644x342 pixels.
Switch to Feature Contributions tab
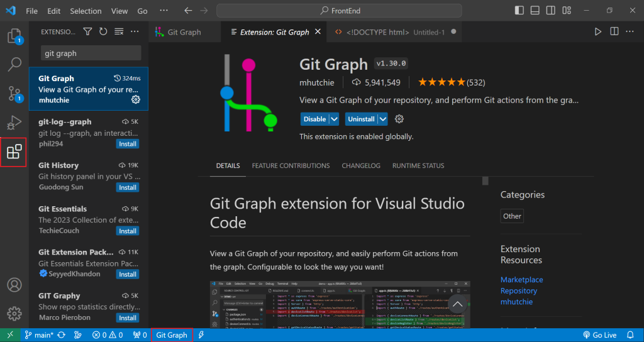point(291,166)
